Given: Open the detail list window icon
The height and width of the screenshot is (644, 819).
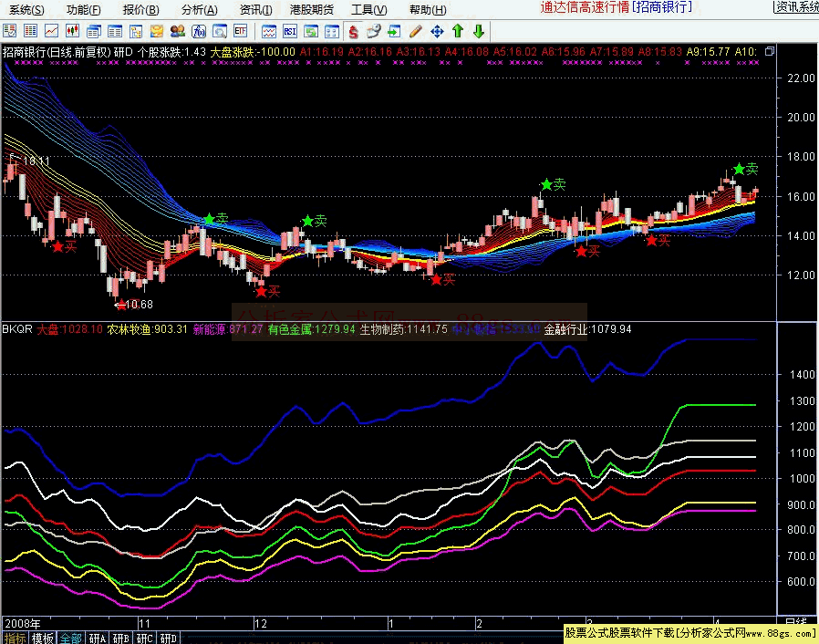Looking at the screenshot, I should (x=114, y=31).
